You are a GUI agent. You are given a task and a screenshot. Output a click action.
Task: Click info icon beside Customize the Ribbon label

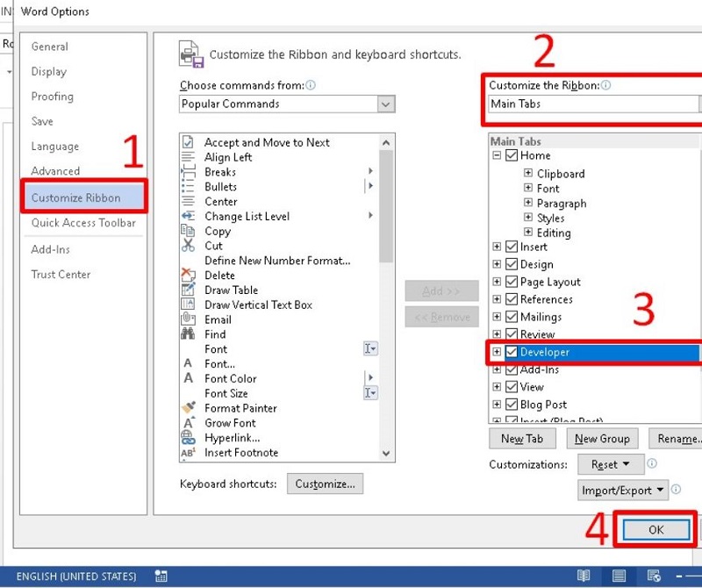coord(605,85)
